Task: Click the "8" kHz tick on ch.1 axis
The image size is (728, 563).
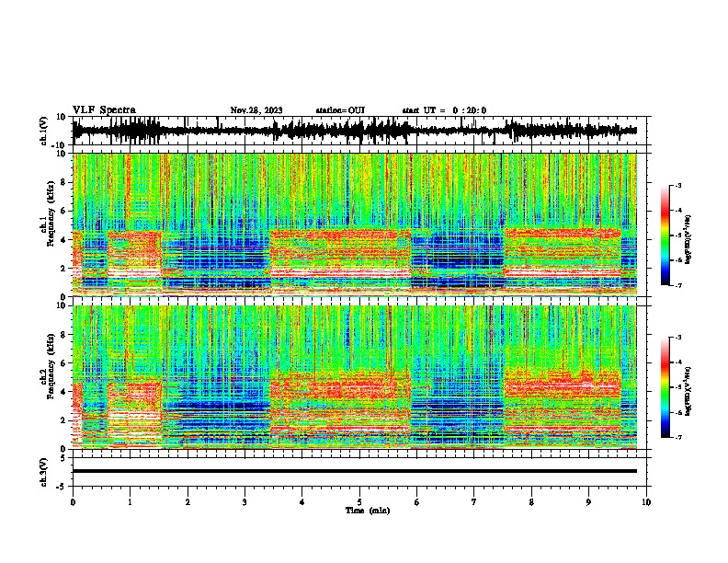Action: point(63,182)
